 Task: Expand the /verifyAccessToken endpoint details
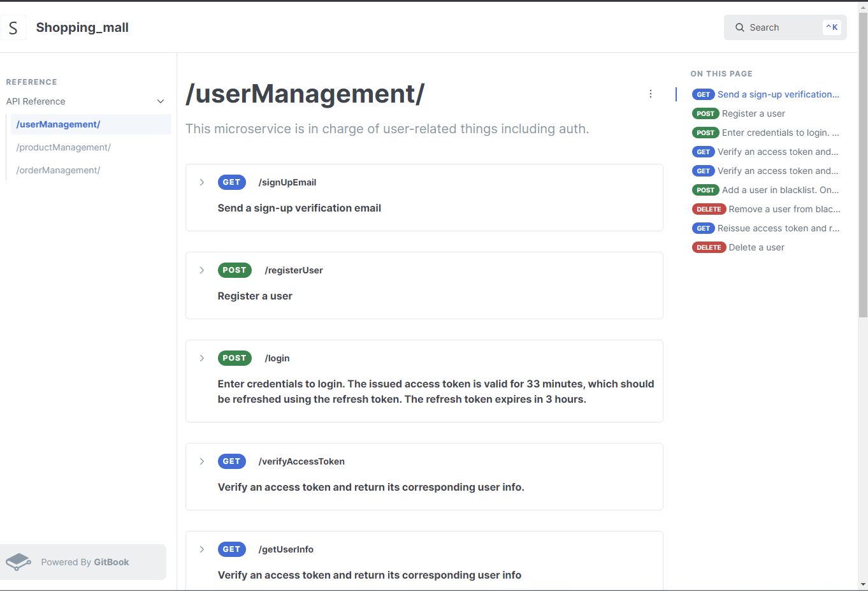pyautogui.click(x=202, y=461)
